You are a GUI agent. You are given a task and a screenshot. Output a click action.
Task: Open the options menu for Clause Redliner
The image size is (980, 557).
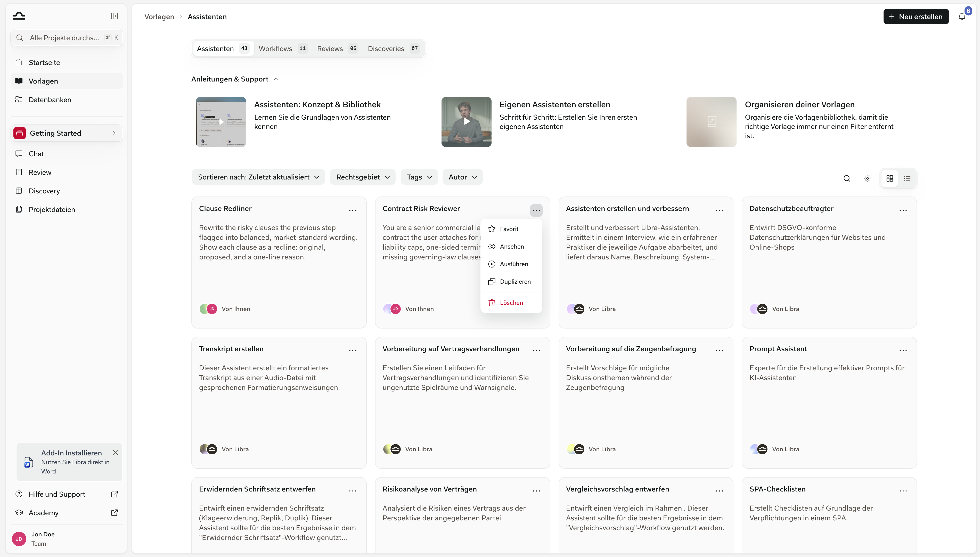[353, 210]
